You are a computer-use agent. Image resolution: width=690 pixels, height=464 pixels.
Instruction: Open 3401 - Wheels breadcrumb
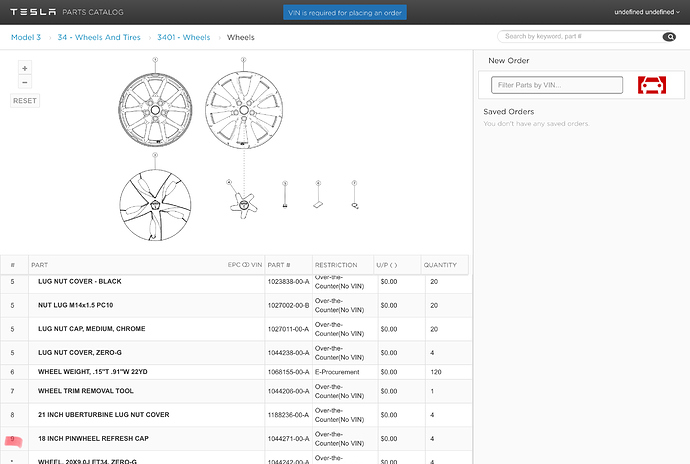pos(184,37)
